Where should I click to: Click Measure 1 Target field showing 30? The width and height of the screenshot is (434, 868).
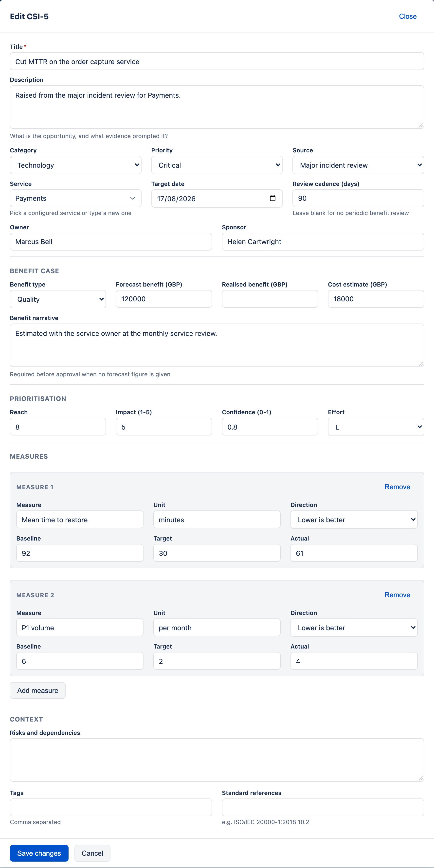tap(217, 553)
